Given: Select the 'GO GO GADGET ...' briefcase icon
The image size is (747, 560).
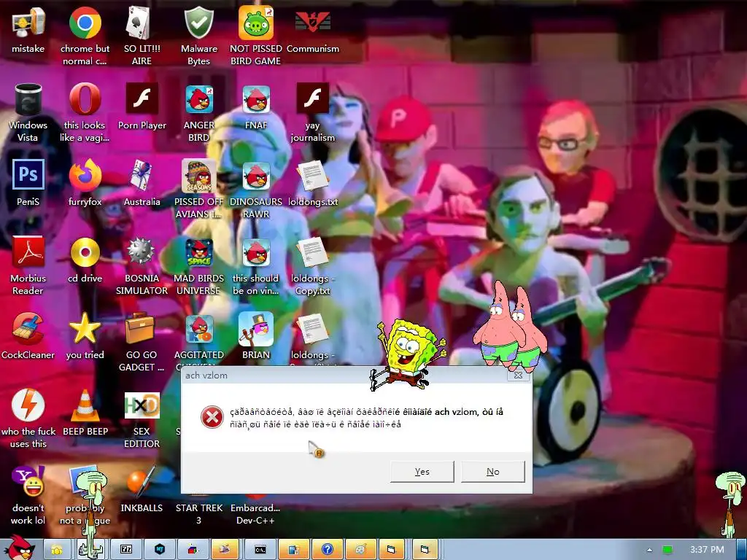Looking at the screenshot, I should (x=141, y=329).
